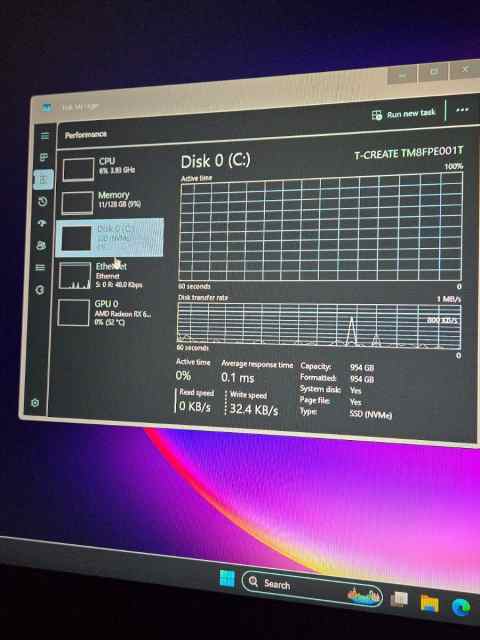480x640 pixels.
Task: Click the taskbar Search box
Action: coord(312,588)
